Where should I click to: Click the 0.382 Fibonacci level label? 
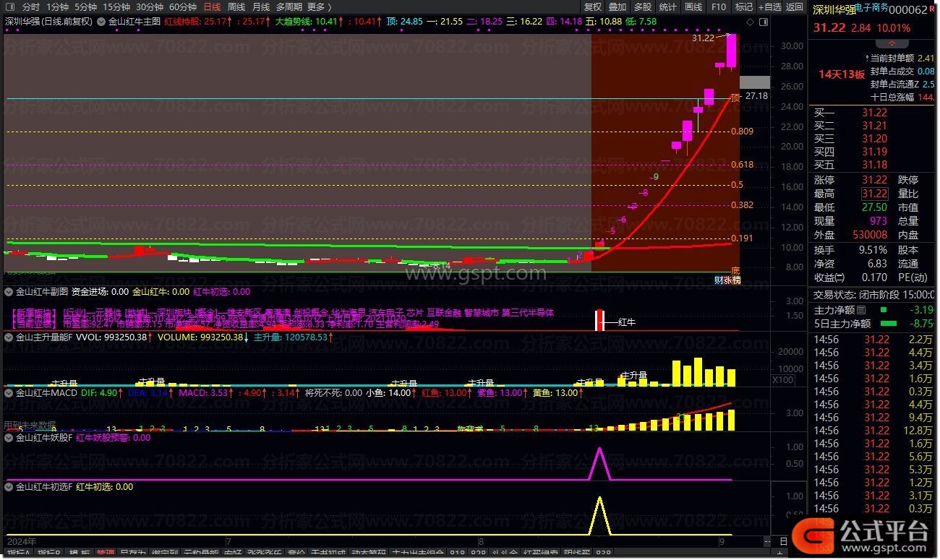pyautogui.click(x=743, y=205)
